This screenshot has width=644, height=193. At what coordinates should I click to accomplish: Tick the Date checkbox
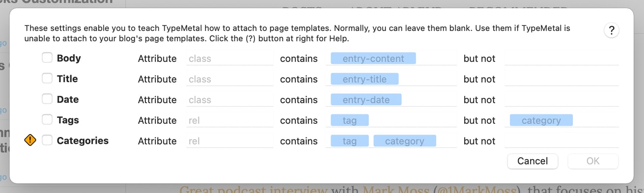click(47, 99)
